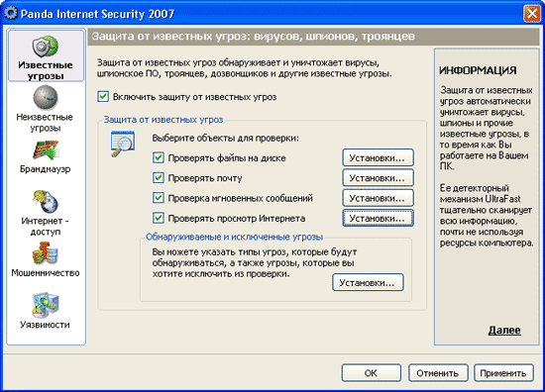Select the Известные угрозы shield icon
The height and width of the screenshot is (392, 545).
(x=46, y=47)
